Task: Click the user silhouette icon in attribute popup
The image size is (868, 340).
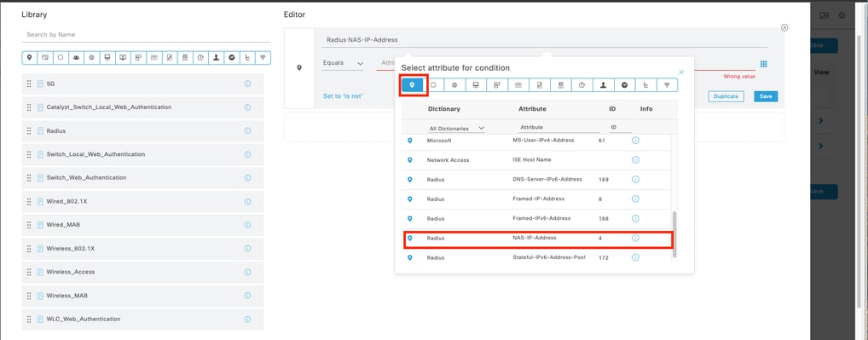Action: point(604,85)
